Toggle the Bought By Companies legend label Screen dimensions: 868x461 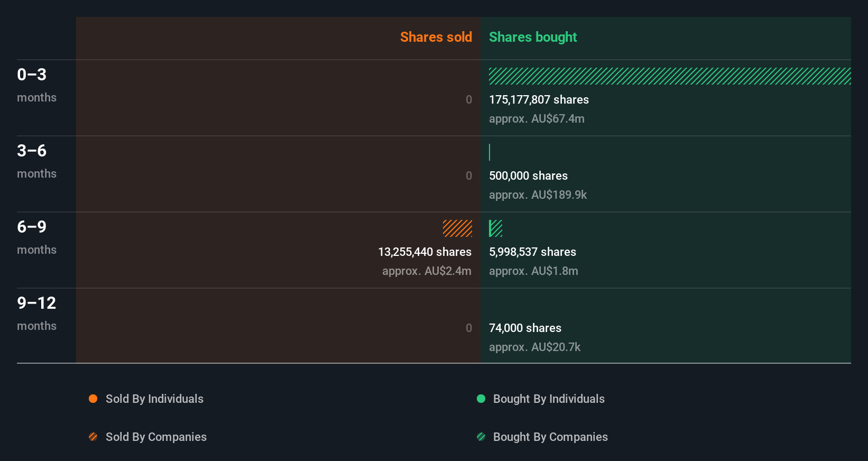(550, 437)
